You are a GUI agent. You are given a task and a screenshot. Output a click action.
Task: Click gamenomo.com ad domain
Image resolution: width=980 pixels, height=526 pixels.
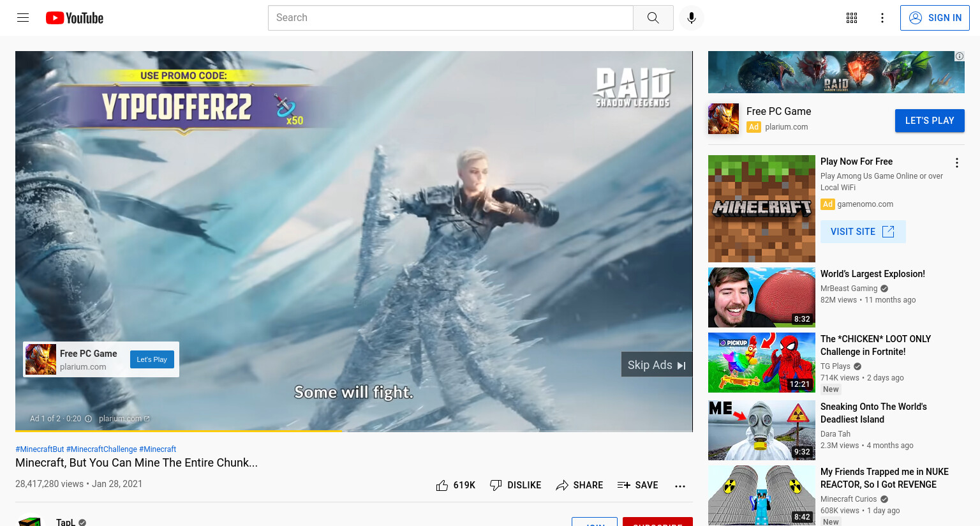(x=865, y=204)
